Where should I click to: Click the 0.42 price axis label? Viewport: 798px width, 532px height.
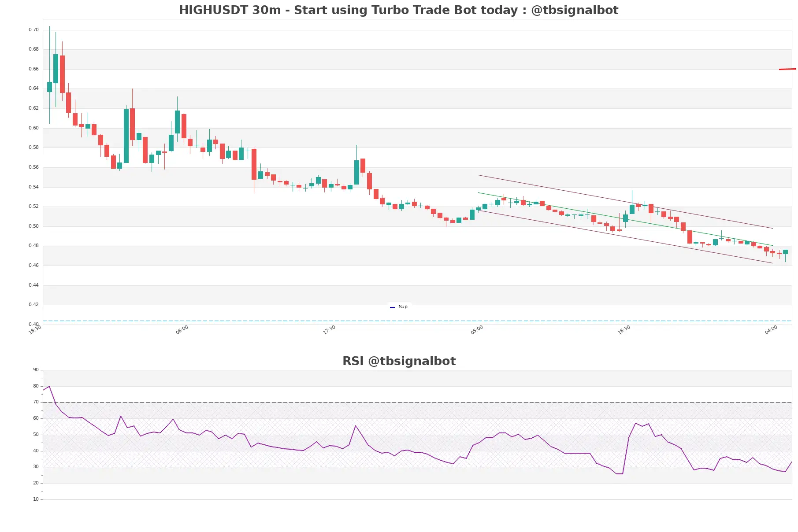coord(33,305)
